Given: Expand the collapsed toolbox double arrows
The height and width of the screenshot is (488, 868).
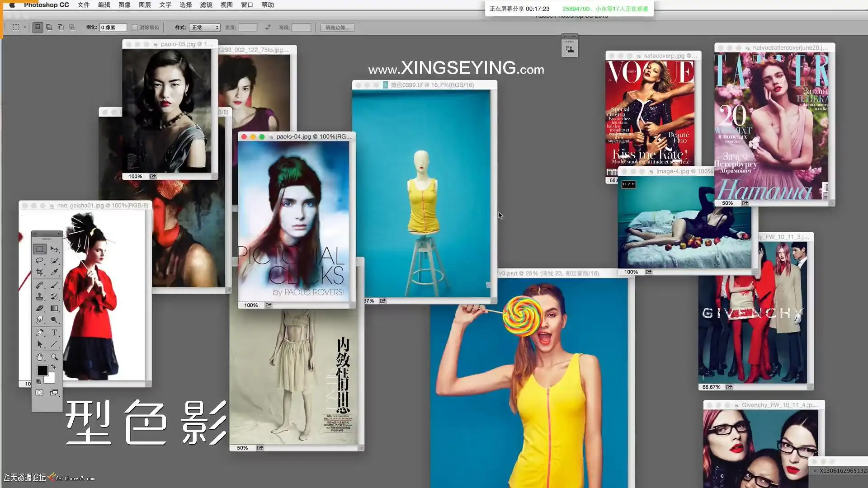Looking at the screenshot, I should (59, 234).
